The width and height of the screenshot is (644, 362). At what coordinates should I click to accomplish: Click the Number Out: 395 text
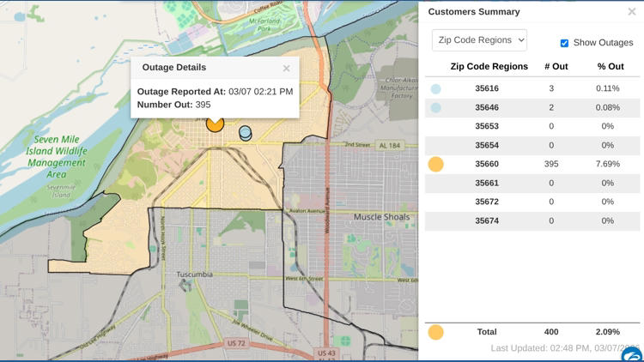point(173,105)
